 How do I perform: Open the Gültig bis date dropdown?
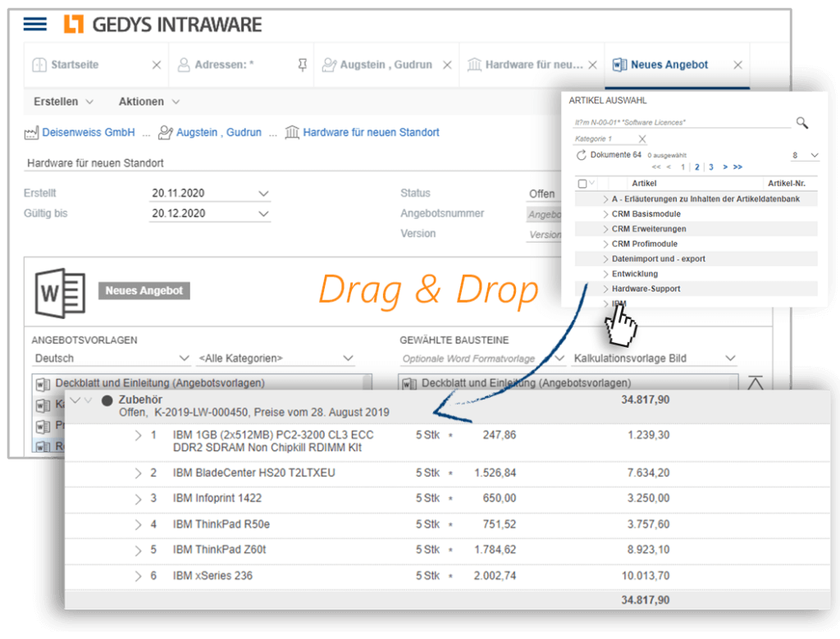pos(263,214)
